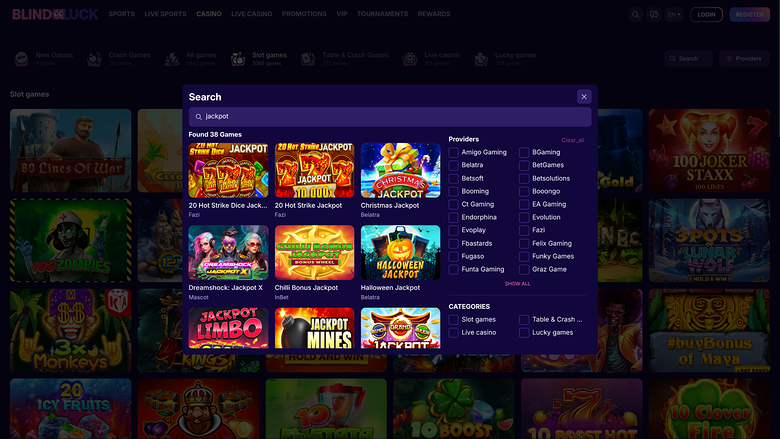This screenshot has width=780, height=439.
Task: Click the header search magnifier icon
Action: pos(635,14)
